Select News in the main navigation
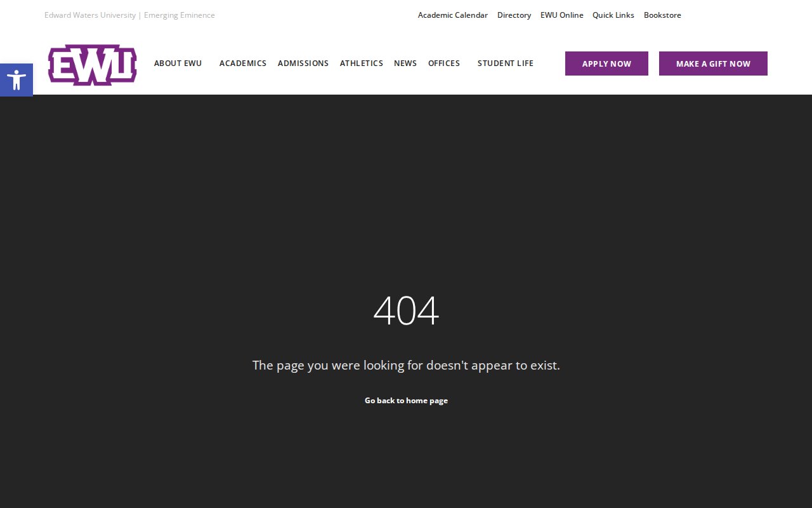The height and width of the screenshot is (508, 812). (x=405, y=63)
